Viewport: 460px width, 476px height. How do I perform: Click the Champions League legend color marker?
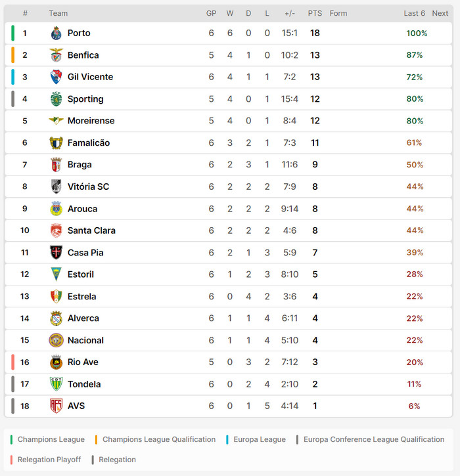pos(12,439)
